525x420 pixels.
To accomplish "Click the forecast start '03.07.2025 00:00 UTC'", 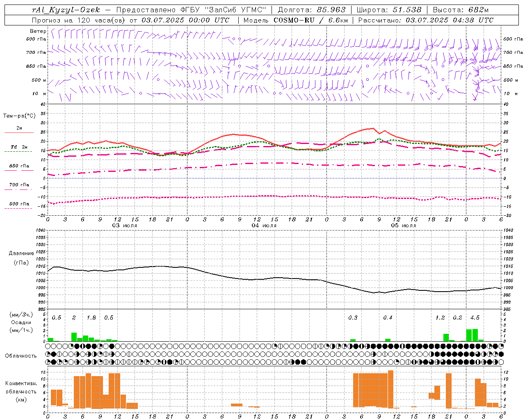I will coord(185,20).
